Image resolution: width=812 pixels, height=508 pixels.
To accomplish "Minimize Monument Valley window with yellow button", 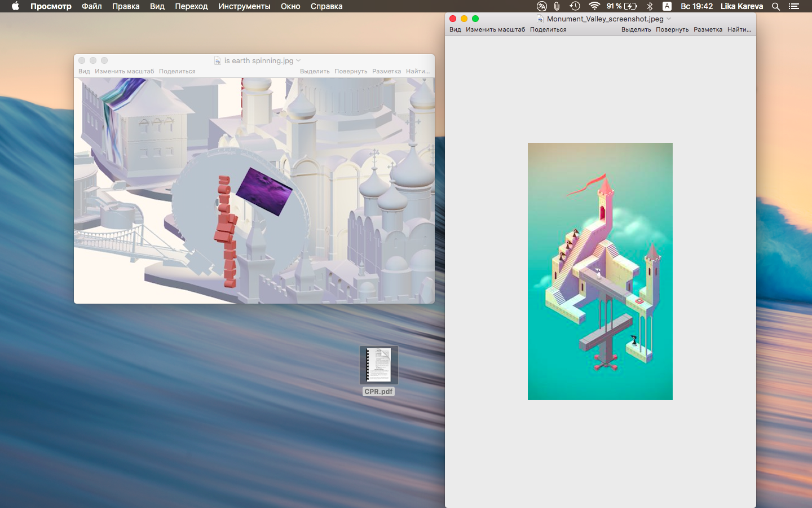I will tap(464, 19).
